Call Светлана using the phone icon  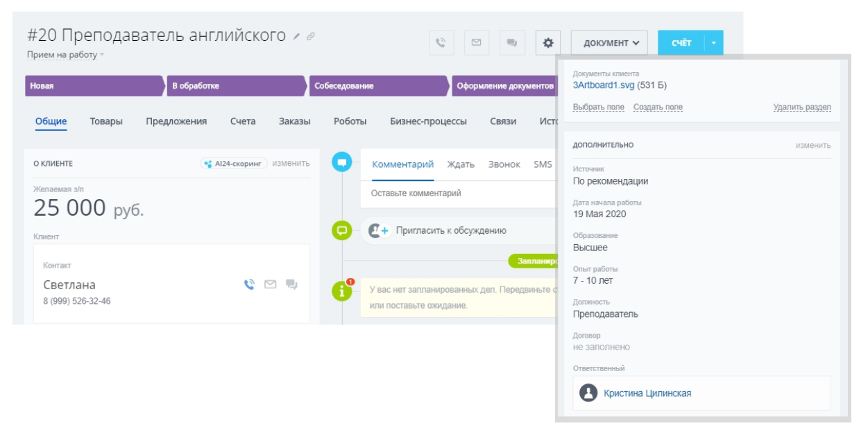click(250, 284)
